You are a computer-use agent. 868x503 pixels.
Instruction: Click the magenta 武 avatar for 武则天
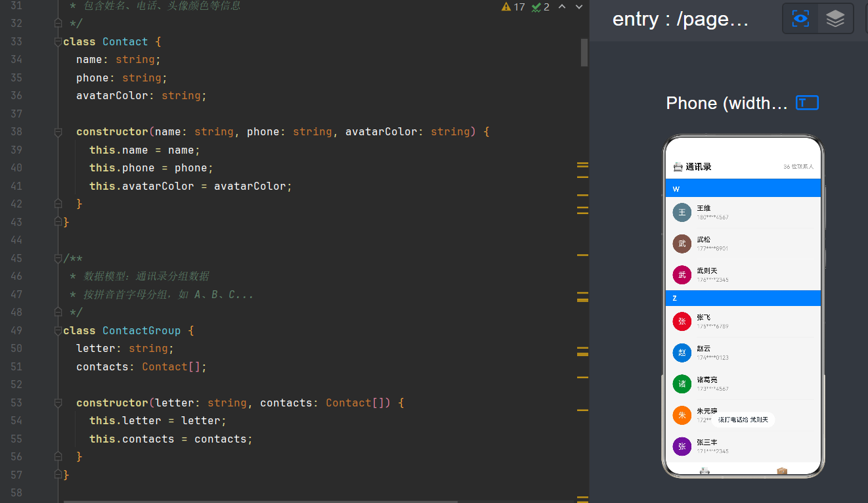click(682, 274)
